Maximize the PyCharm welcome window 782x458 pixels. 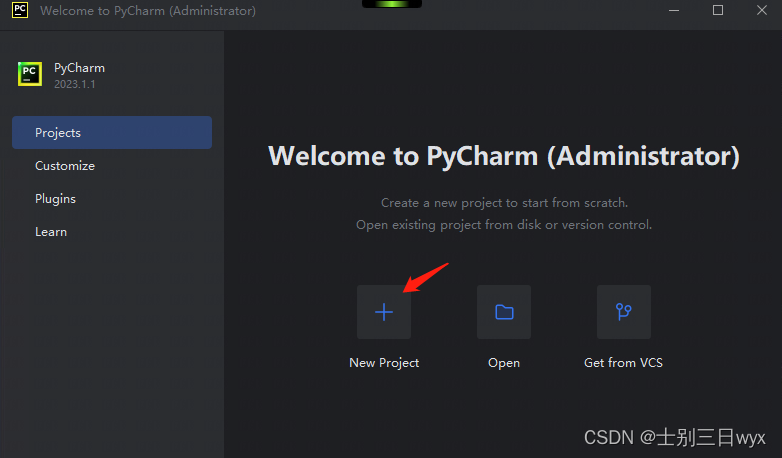click(x=718, y=10)
